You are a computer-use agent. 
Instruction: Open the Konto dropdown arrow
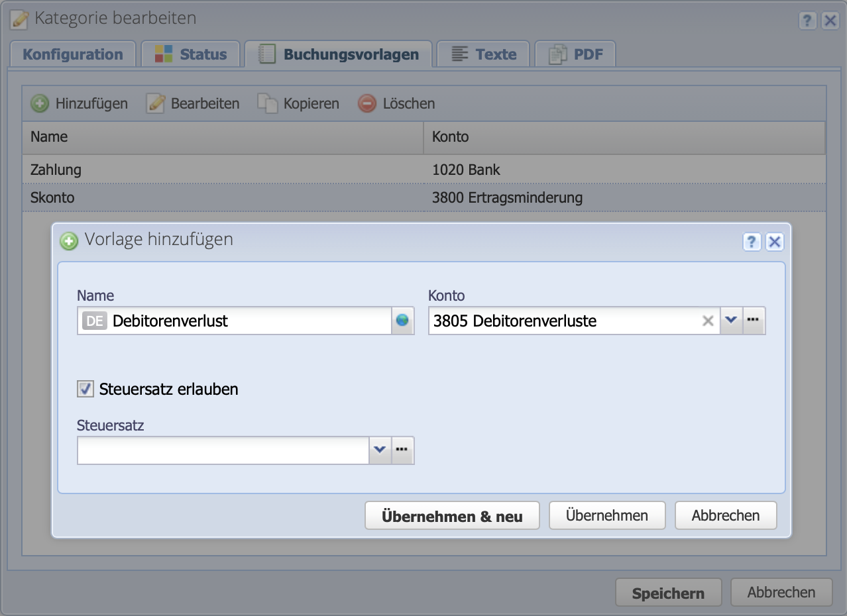(731, 320)
